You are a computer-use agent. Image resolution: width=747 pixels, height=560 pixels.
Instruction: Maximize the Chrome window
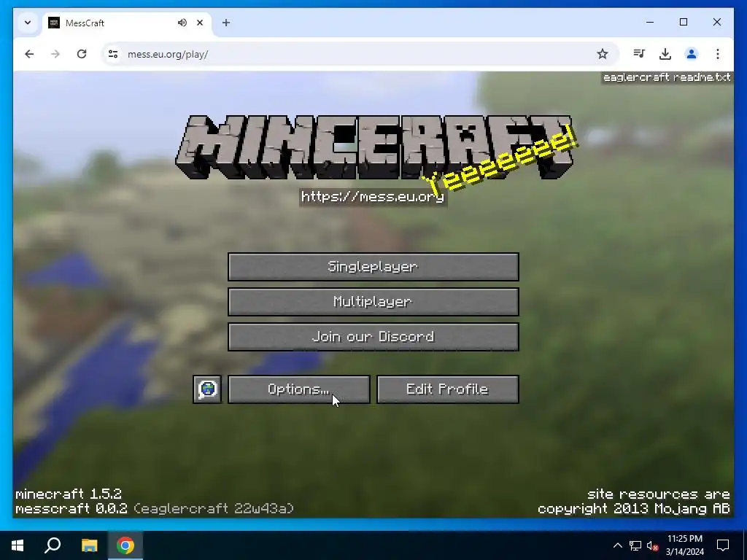pyautogui.click(x=683, y=22)
